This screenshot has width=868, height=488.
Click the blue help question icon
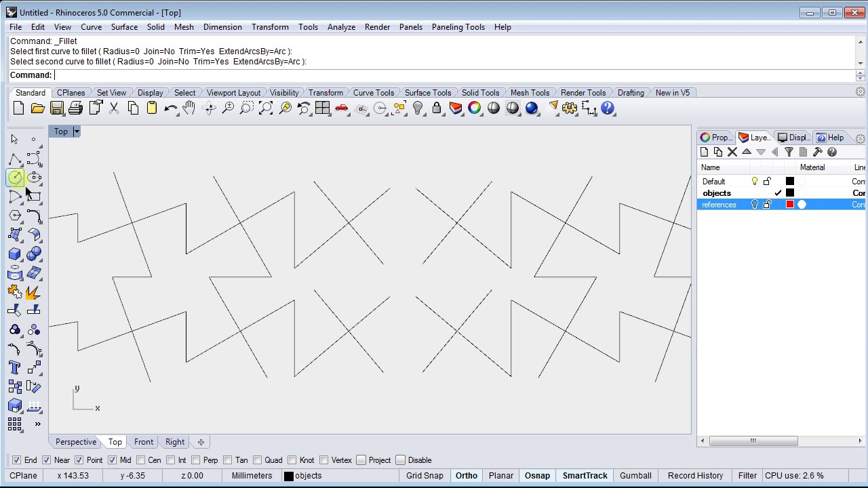(x=608, y=108)
